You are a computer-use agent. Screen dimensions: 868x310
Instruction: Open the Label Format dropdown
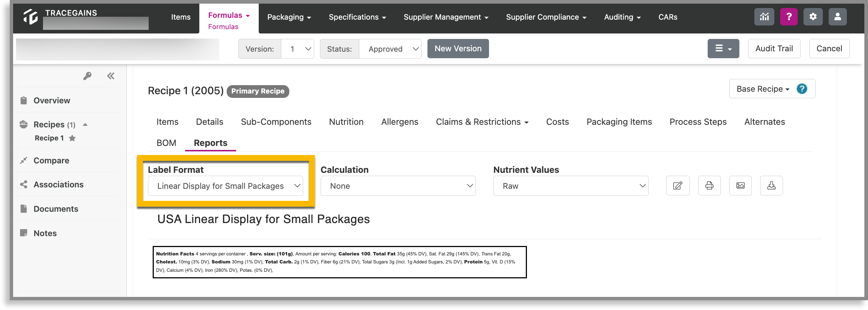tap(226, 186)
